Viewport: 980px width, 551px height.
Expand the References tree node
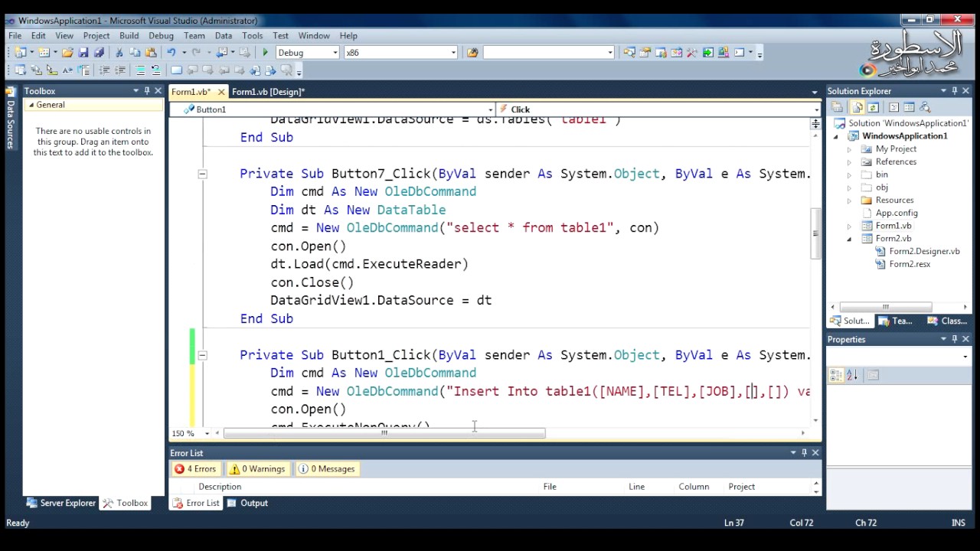(x=849, y=162)
